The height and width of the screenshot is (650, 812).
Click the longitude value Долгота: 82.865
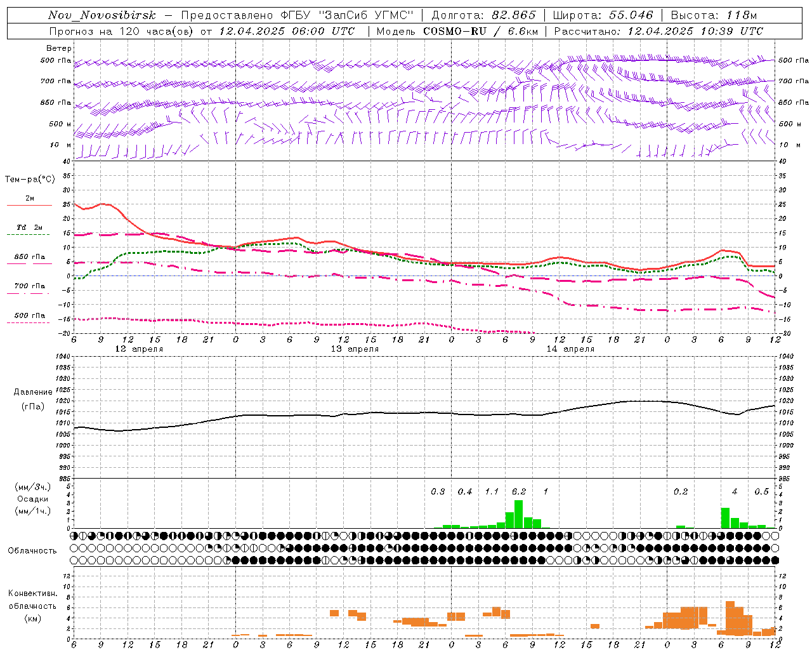coord(484,15)
